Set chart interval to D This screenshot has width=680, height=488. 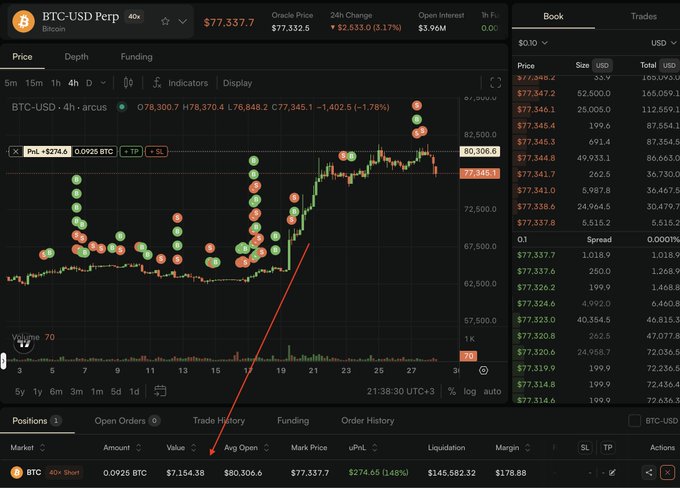89,83
